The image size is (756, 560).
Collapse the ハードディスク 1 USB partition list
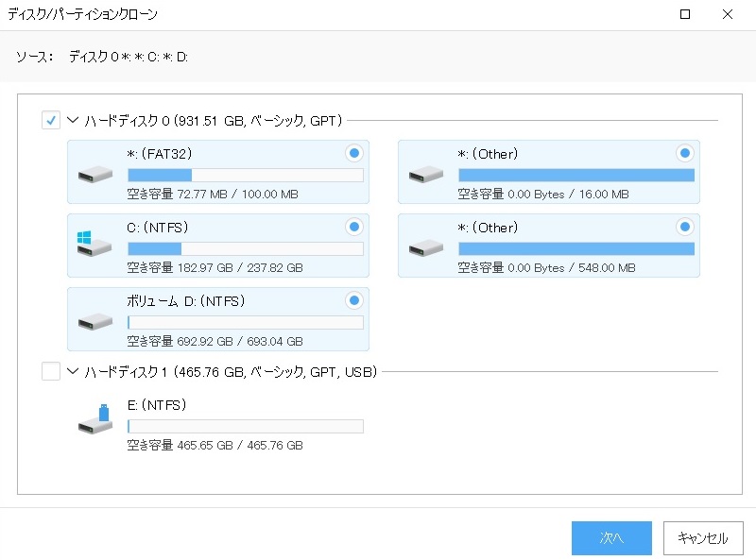pyautogui.click(x=74, y=372)
